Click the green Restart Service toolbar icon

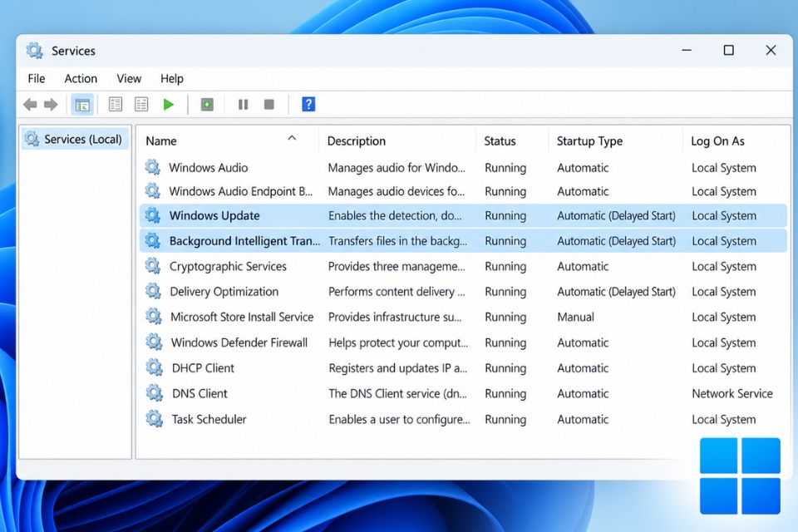click(x=207, y=105)
